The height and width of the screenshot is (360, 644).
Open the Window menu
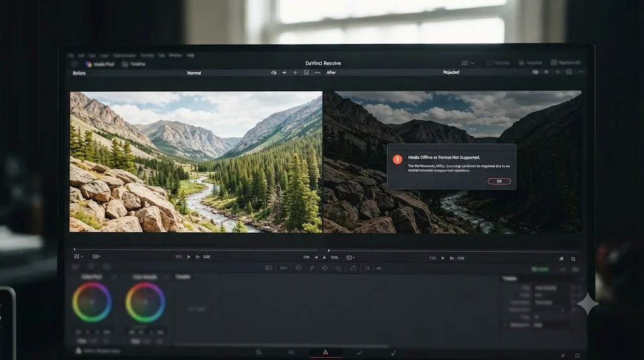tap(175, 55)
